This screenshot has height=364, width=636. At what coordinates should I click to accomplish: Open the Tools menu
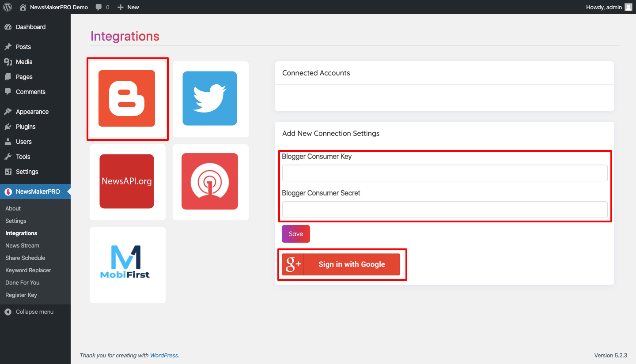click(x=35, y=157)
